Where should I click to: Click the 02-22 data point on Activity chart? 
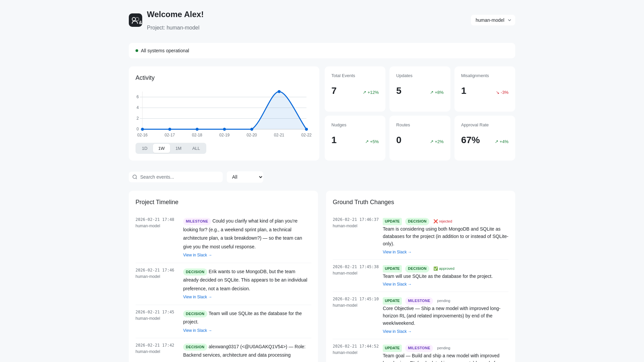[306, 129]
